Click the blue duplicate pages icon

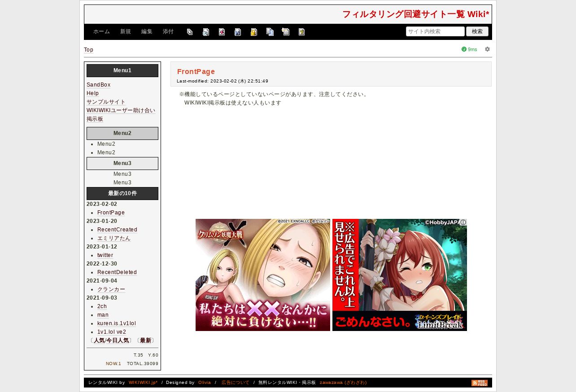[x=270, y=32]
